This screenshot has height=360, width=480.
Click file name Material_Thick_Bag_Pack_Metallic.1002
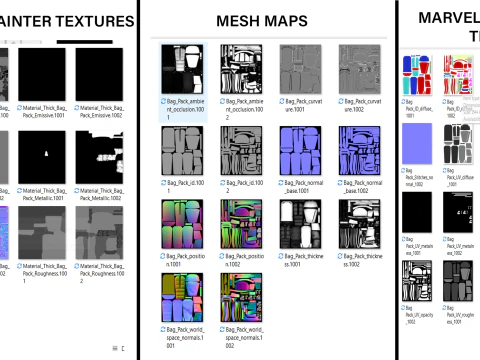click(102, 194)
